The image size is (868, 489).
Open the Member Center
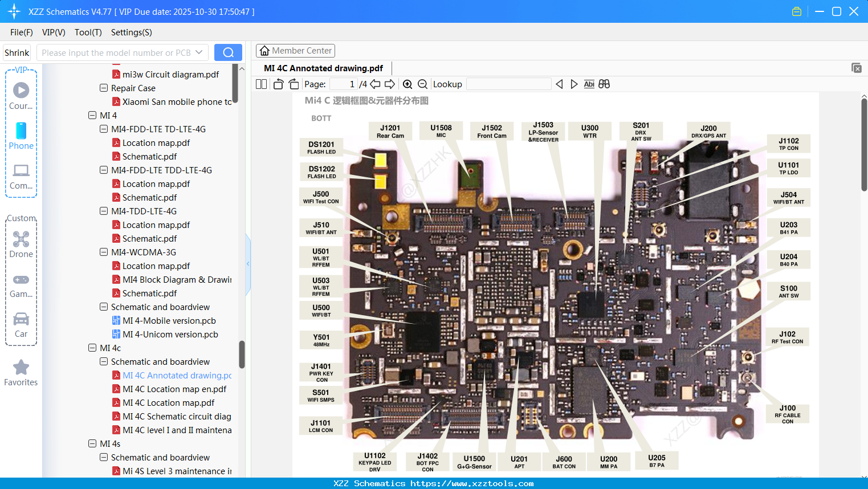tap(295, 50)
